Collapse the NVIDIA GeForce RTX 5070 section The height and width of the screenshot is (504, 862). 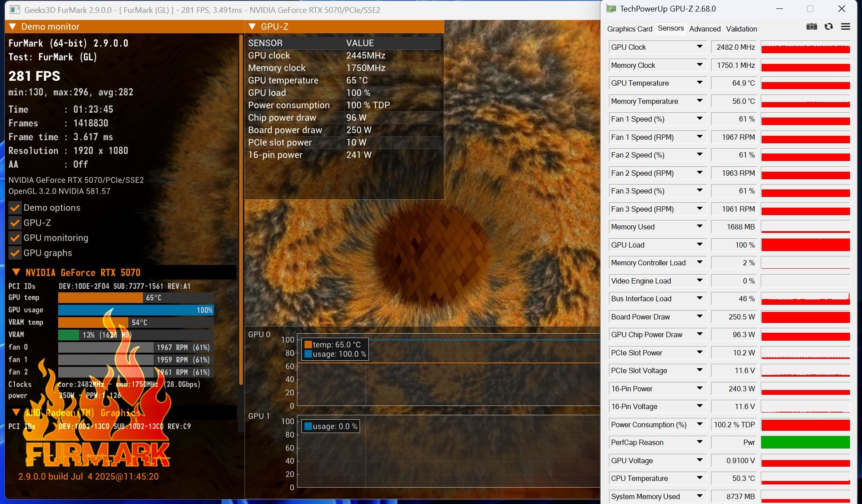tap(16, 272)
